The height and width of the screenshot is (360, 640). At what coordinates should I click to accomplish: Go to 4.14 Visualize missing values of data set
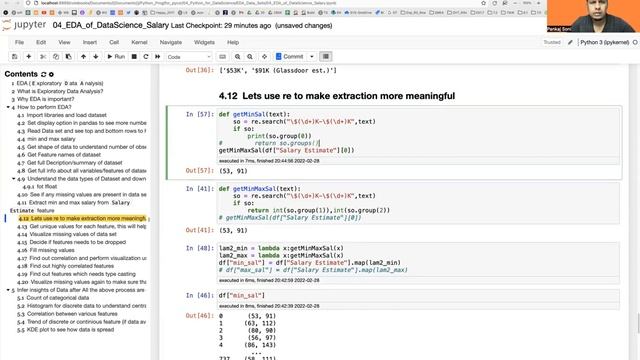[67, 234]
